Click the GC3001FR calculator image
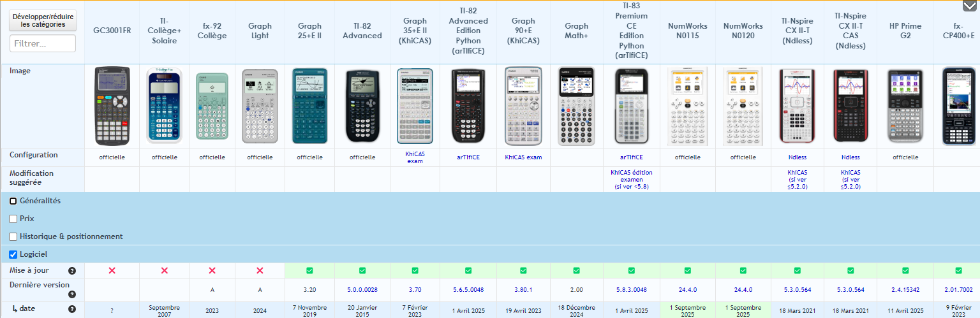The width and height of the screenshot is (980, 318). (112, 106)
